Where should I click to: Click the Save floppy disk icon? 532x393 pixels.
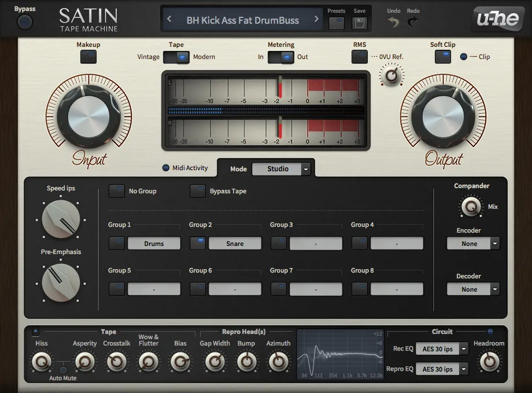(359, 23)
